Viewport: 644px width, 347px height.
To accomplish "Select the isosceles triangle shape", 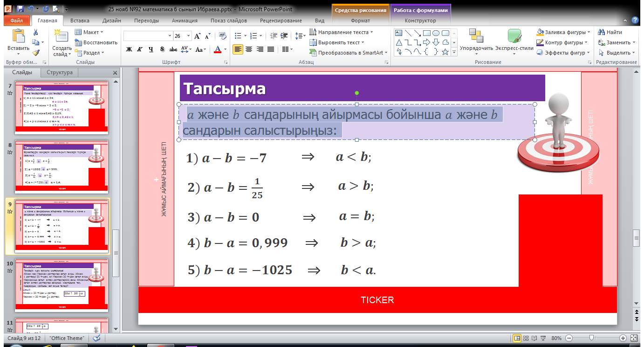I will point(398,42).
